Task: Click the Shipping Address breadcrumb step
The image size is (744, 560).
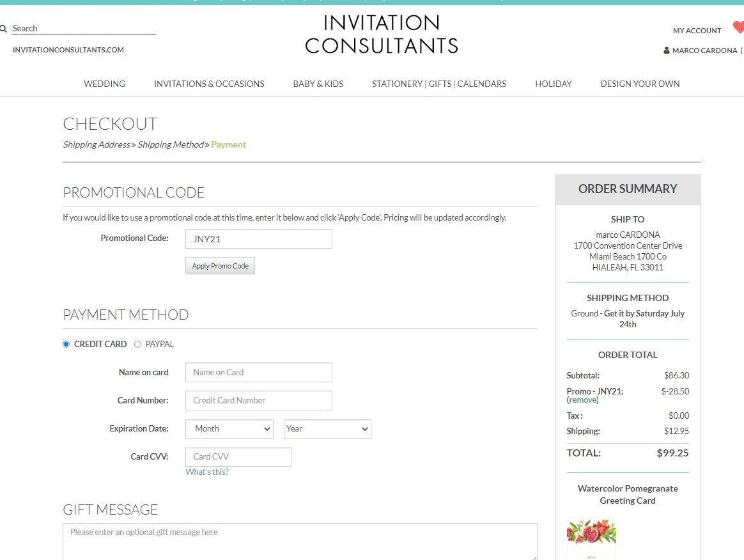Action: pos(97,144)
